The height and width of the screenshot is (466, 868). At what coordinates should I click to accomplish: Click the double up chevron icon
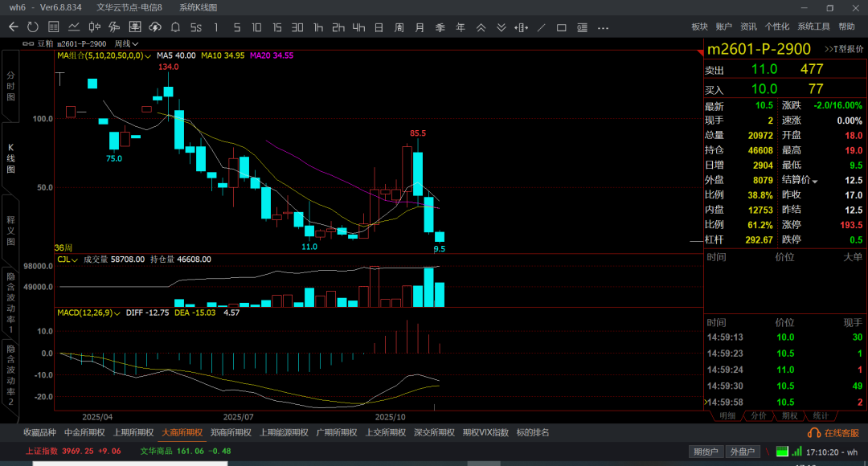481,27
